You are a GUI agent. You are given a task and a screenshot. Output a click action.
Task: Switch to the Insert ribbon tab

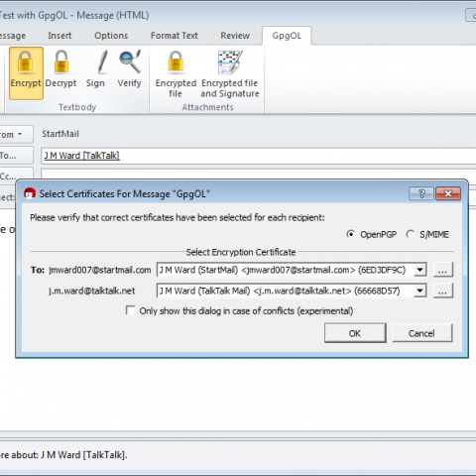coord(59,36)
